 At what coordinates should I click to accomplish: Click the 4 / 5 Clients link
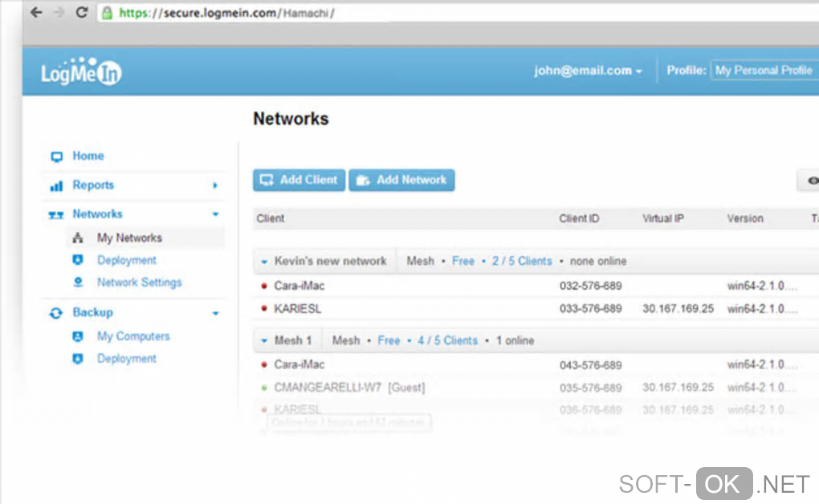pos(447,340)
